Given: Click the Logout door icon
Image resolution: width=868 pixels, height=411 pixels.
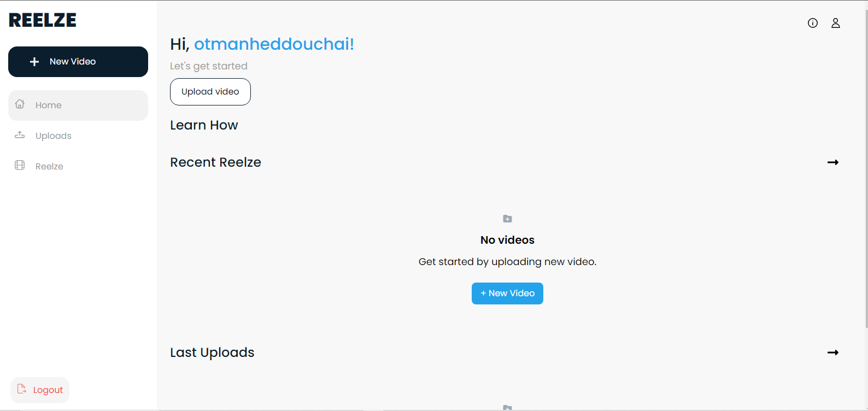Looking at the screenshot, I should coord(22,389).
